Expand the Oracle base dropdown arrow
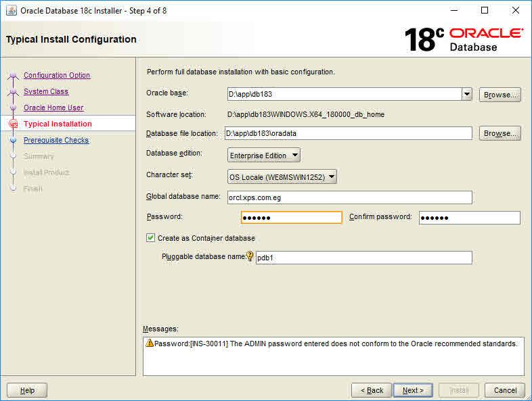The height and width of the screenshot is (401, 532). (x=466, y=95)
